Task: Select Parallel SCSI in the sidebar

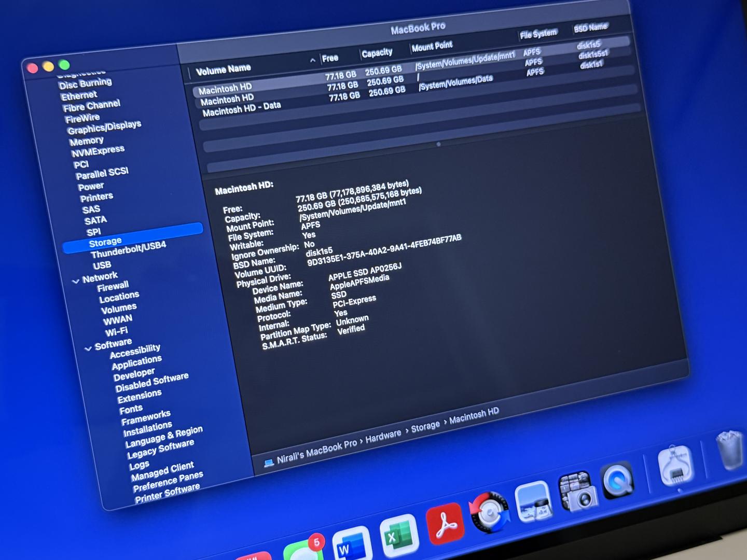Action: [102, 173]
